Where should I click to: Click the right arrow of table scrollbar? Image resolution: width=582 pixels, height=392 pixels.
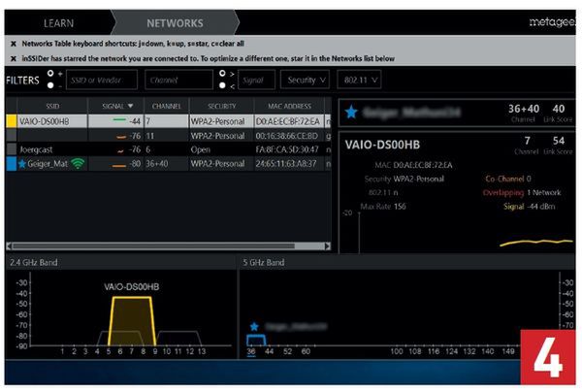tap(328, 245)
